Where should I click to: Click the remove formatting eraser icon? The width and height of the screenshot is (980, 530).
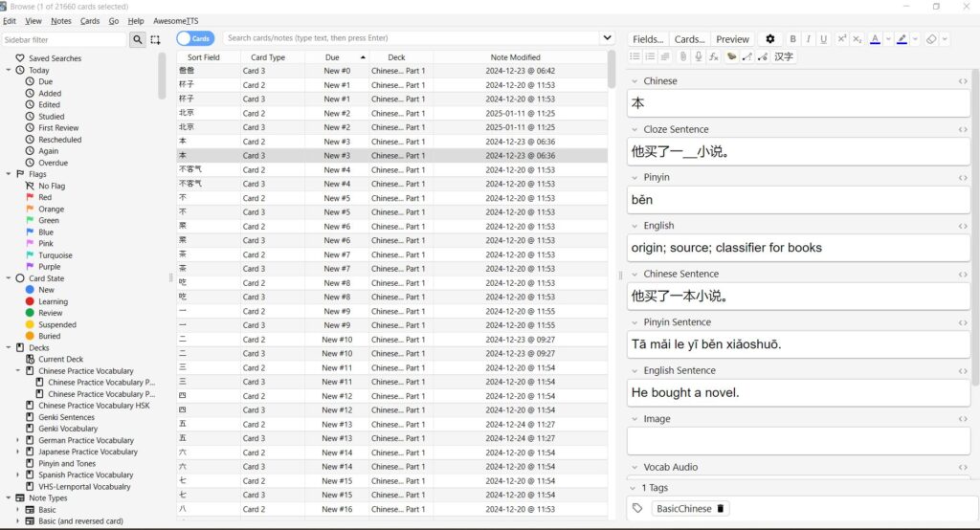[x=931, y=39]
